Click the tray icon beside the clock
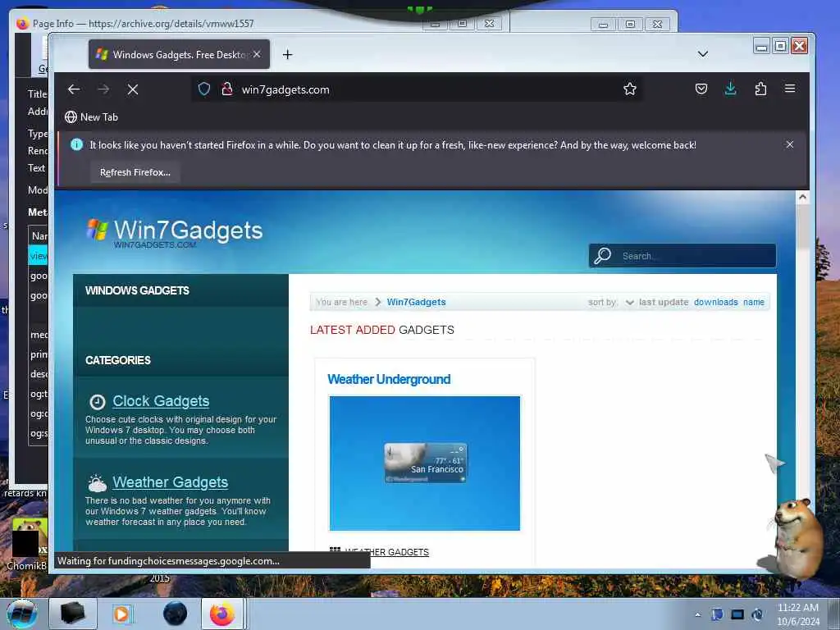 point(757,614)
